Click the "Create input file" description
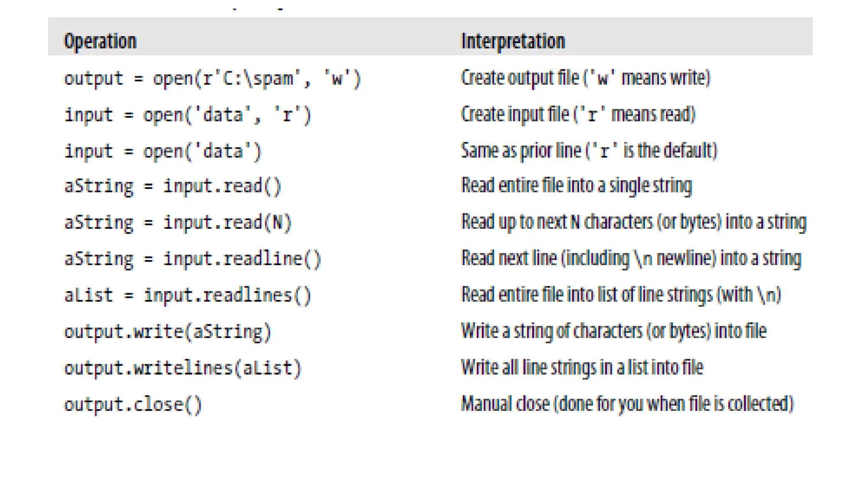 coord(578,114)
